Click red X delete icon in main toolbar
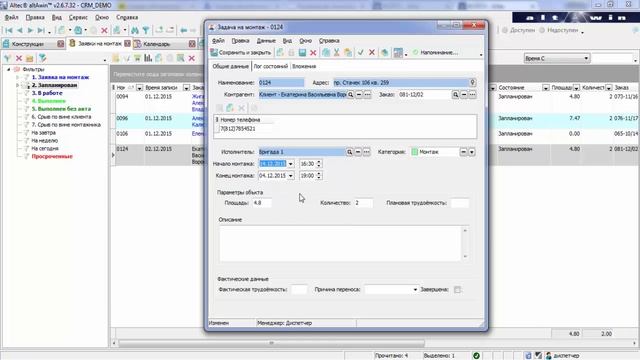Image resolution: width=640 pixels, height=360 pixels. (x=104, y=30)
